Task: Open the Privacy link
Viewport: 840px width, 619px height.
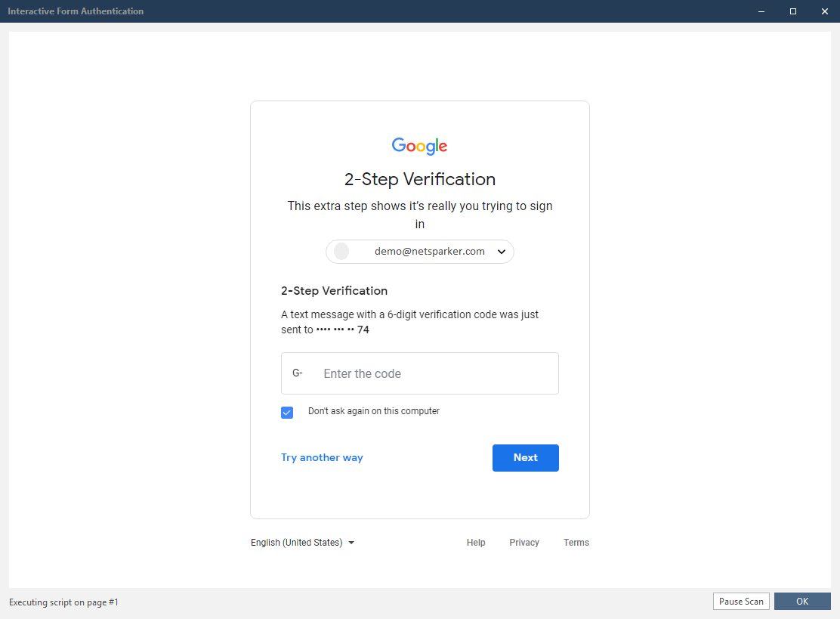Action: coord(524,542)
